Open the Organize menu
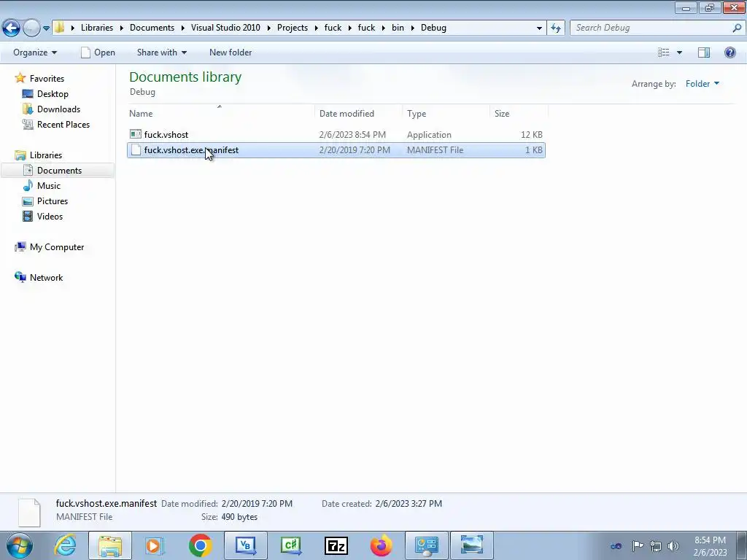Image resolution: width=747 pixels, height=560 pixels. click(35, 52)
